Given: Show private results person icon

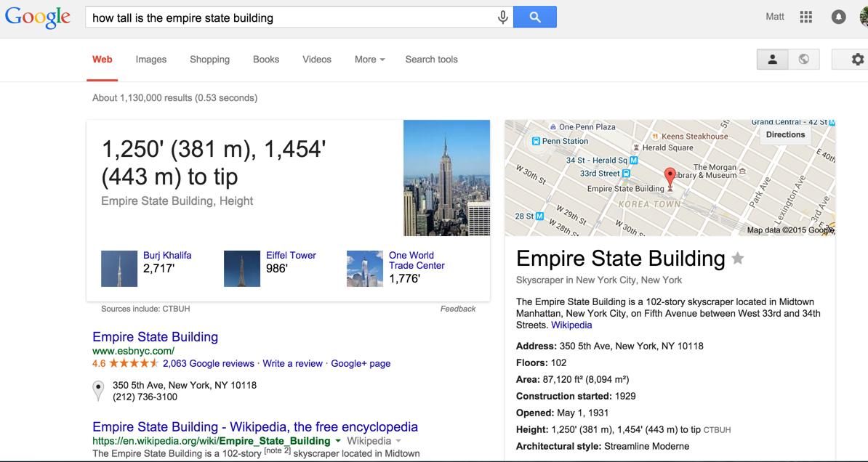Looking at the screenshot, I should [772, 59].
